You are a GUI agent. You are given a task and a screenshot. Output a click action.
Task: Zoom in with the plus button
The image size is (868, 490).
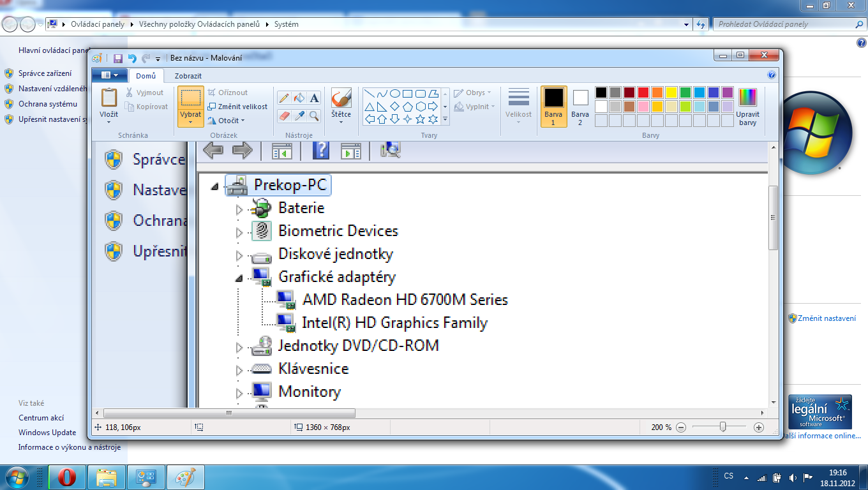(759, 427)
